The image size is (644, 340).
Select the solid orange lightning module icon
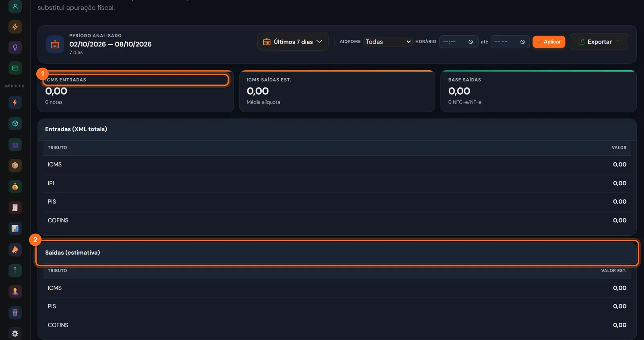[15, 102]
